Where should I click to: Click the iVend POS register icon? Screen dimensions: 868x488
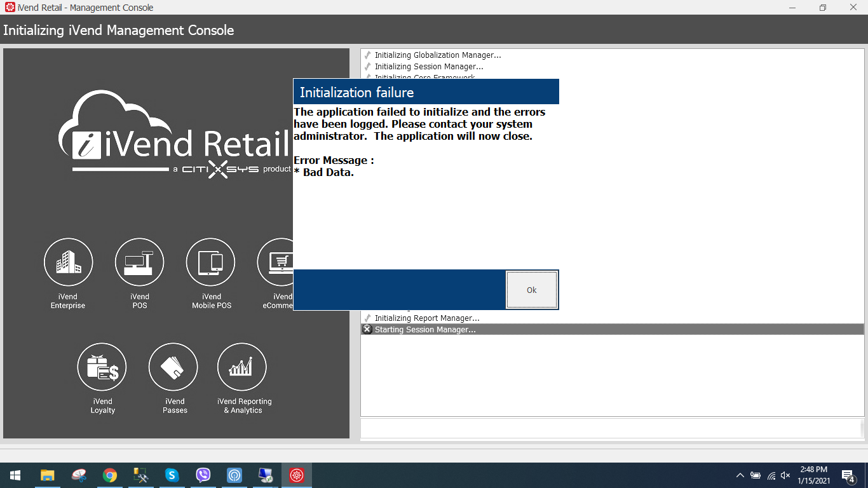[139, 262]
